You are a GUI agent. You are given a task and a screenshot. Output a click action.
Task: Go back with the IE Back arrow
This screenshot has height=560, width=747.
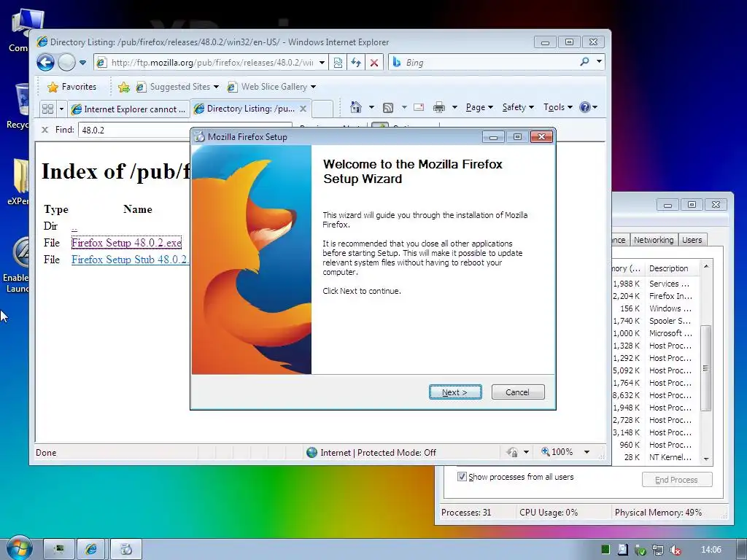click(x=46, y=63)
